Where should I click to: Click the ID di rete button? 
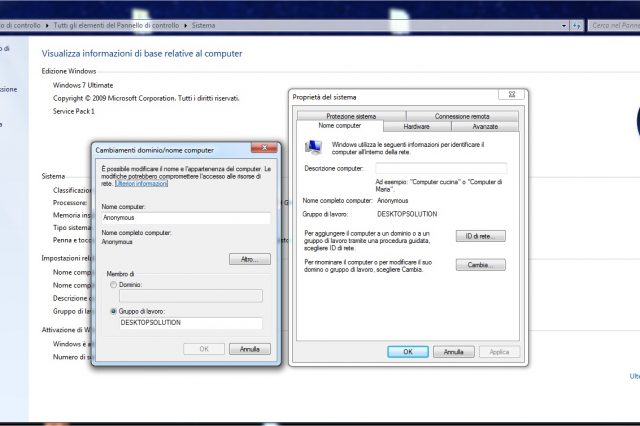(x=480, y=236)
